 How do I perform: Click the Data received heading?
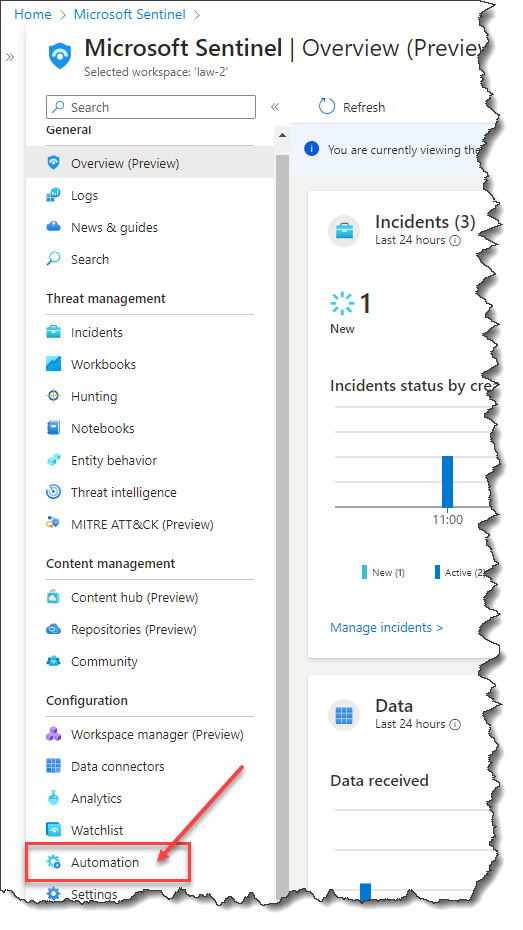[379, 781]
